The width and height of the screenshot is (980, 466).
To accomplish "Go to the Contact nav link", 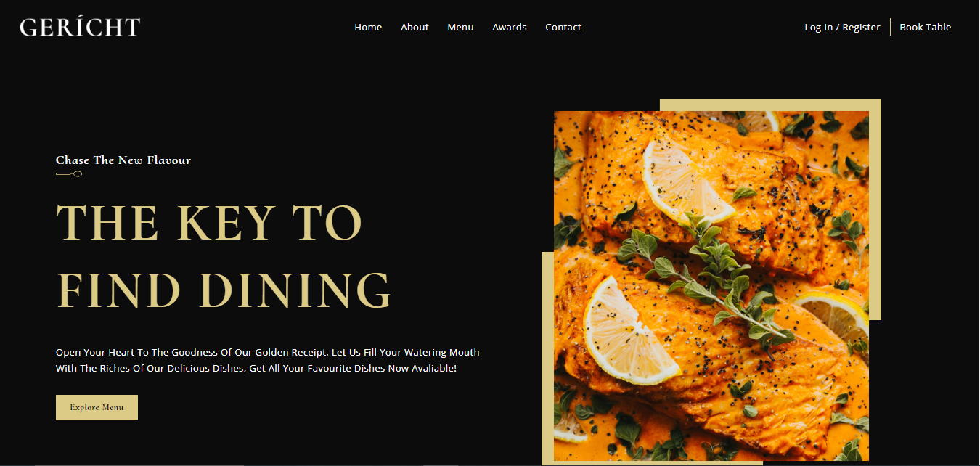I will coord(563,27).
